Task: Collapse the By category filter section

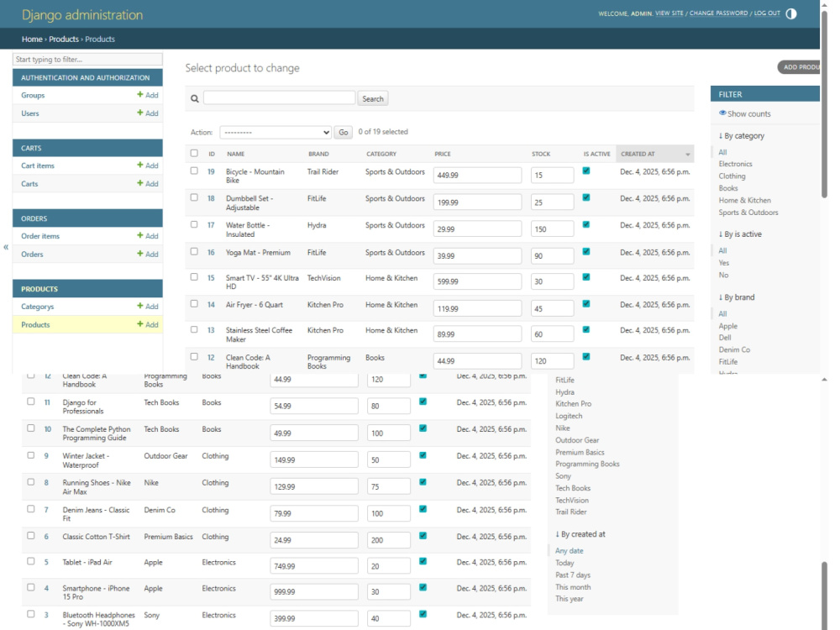Action: click(742, 135)
